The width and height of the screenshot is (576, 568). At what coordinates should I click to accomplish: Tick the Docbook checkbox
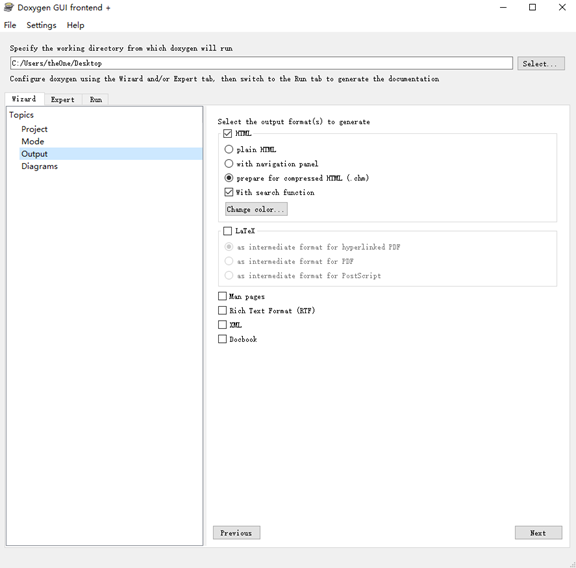click(222, 339)
